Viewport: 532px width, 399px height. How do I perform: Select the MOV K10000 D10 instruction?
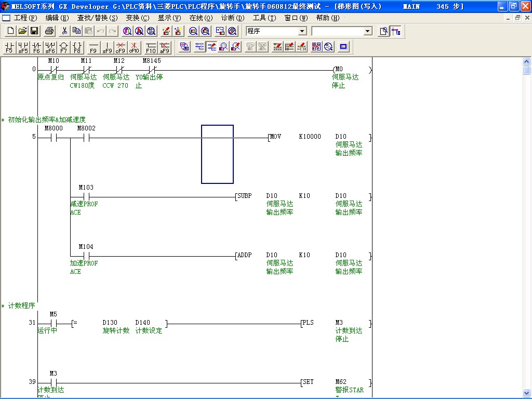(x=320, y=137)
